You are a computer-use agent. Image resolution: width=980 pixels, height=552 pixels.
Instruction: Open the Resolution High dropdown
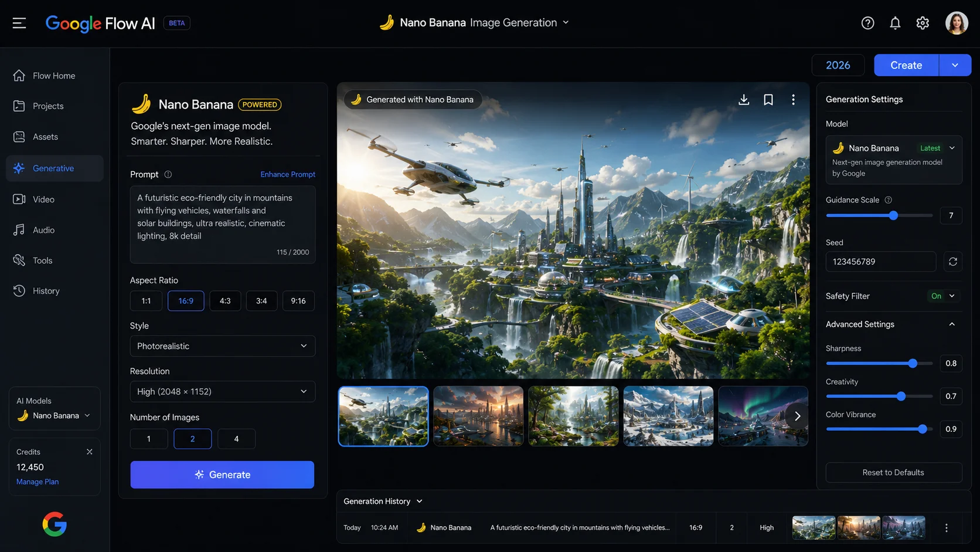[x=223, y=392]
